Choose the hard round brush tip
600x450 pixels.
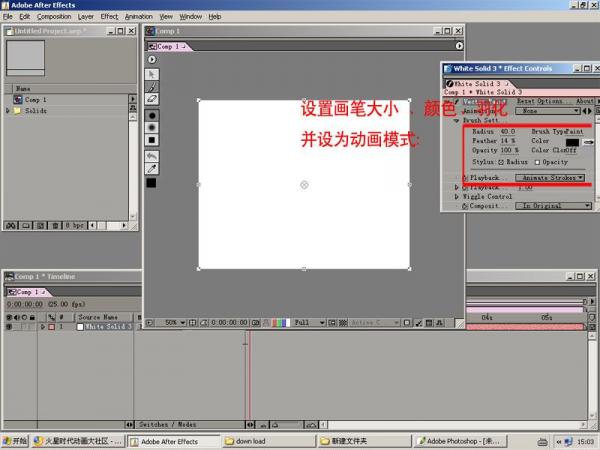152,115
